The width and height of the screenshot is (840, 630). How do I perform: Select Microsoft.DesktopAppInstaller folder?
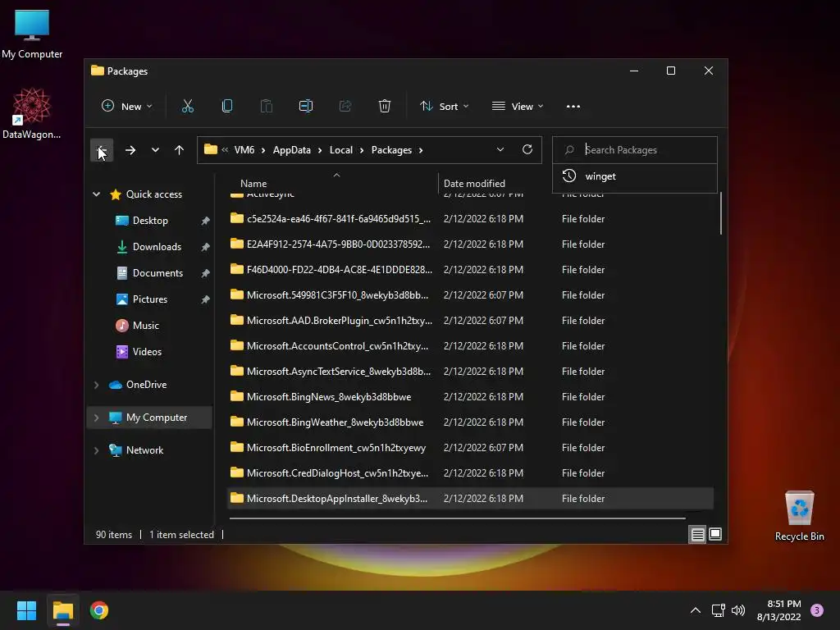click(470, 498)
